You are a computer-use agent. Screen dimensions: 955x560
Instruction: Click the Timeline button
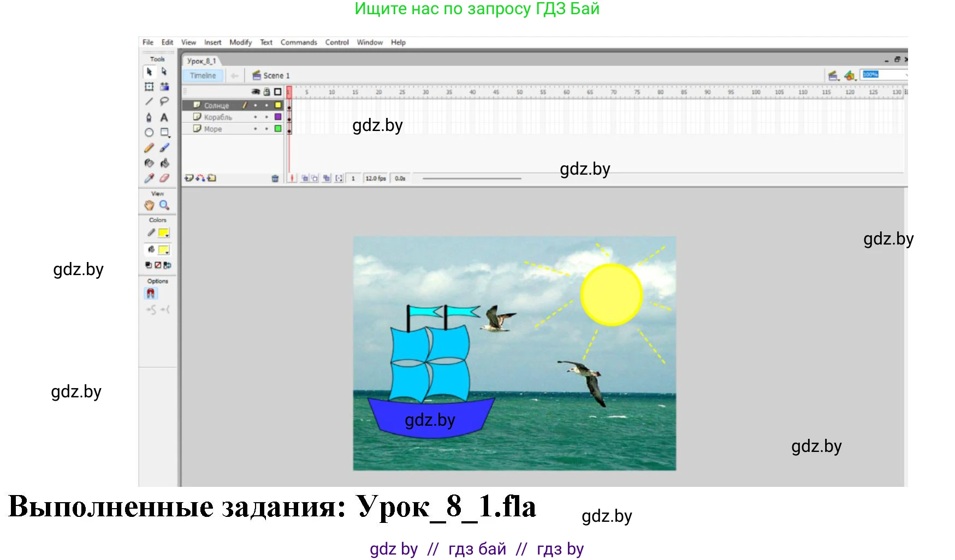[x=203, y=76]
